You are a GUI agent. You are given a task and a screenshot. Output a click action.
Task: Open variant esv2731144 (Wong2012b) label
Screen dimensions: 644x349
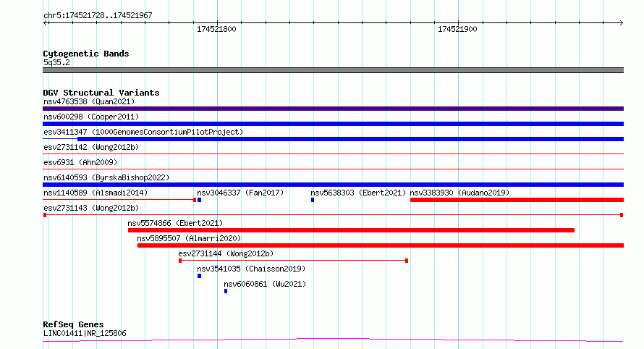pyautogui.click(x=226, y=253)
